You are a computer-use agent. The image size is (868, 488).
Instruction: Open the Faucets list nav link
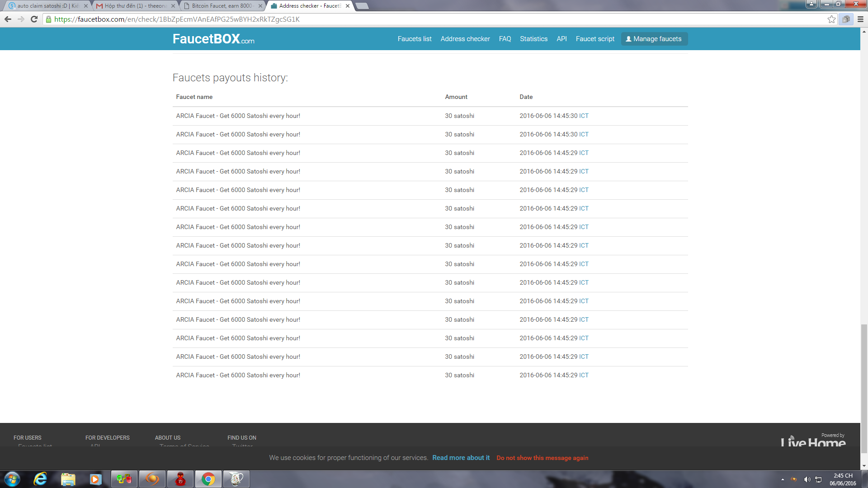pyautogui.click(x=414, y=39)
